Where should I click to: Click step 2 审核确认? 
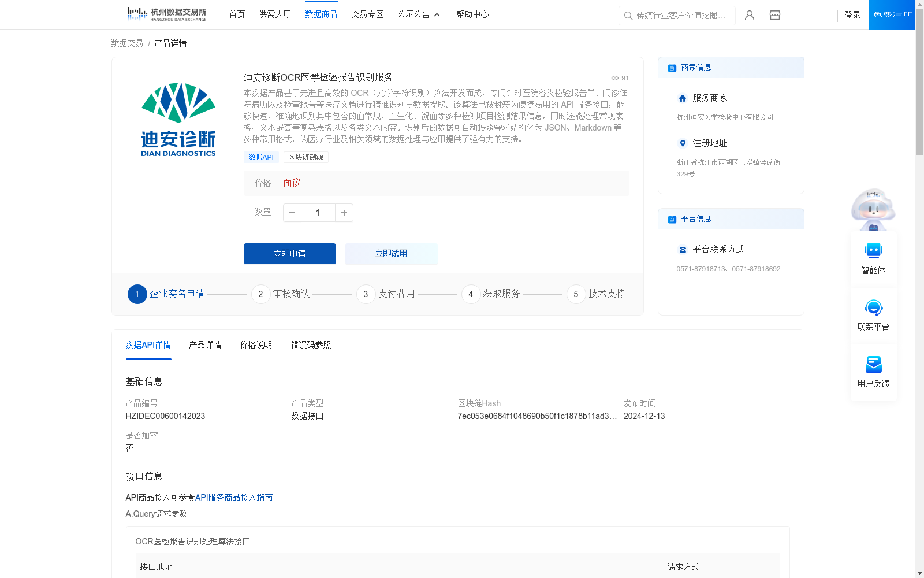[281, 294]
